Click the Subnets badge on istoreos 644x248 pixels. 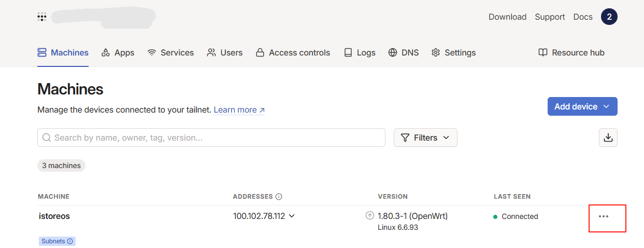click(57, 241)
